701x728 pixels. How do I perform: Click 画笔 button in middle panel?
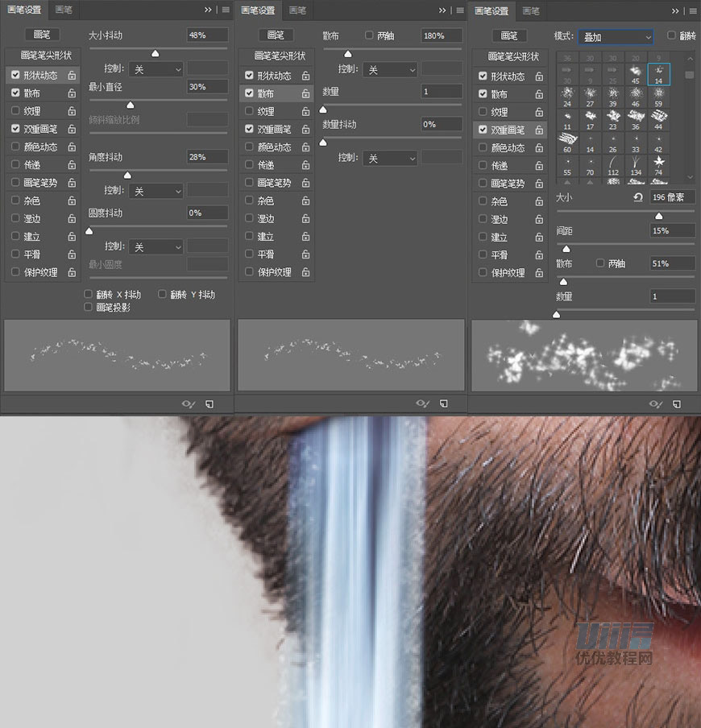(276, 35)
